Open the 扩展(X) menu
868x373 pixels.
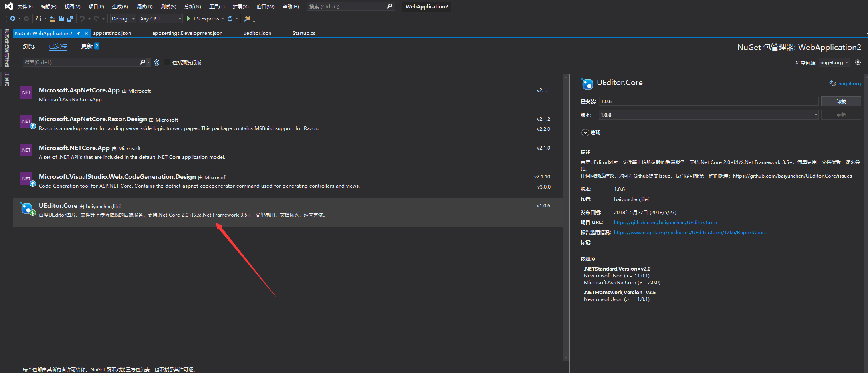pyautogui.click(x=240, y=7)
